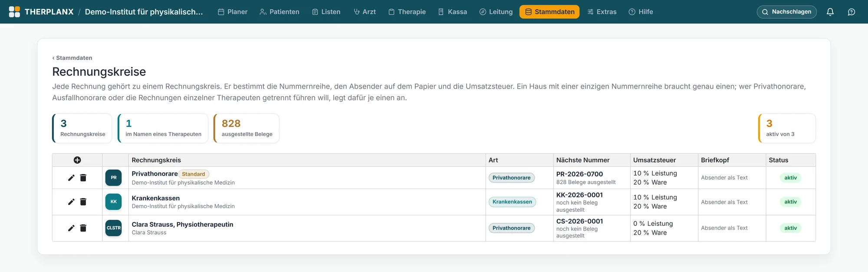868x272 pixels.
Task: Delete the Krankenkassen row trash icon
Action: 83,202
